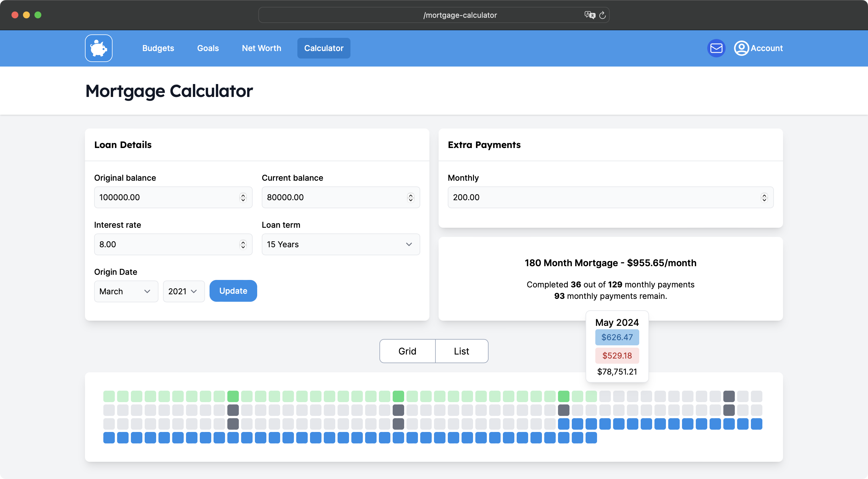
Task: Click the Current balance stepper arrows
Action: point(410,198)
